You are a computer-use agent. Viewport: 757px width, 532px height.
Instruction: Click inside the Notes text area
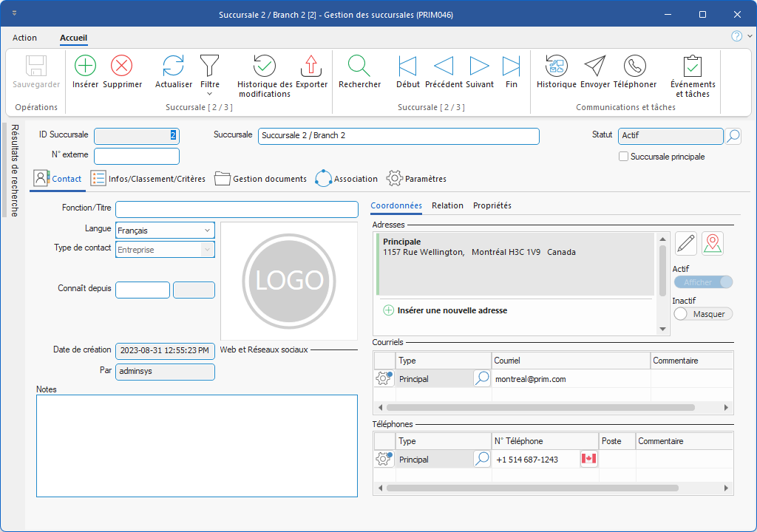click(197, 445)
